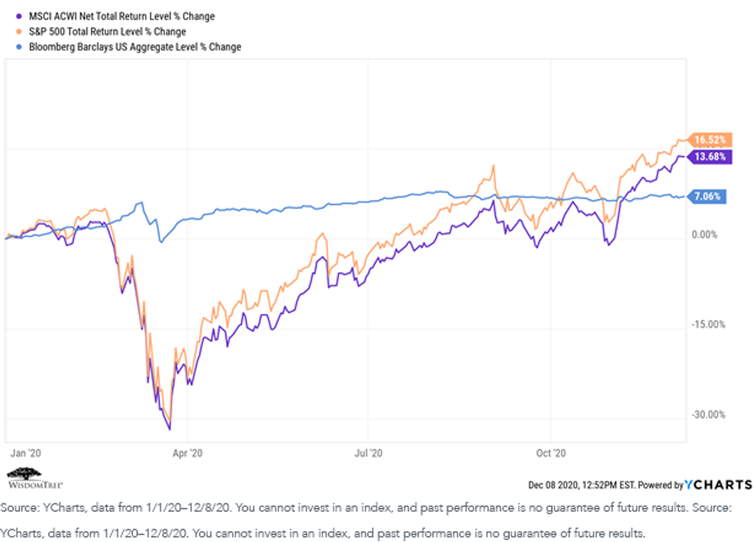Click the 0.00% y-axis label

coord(705,235)
